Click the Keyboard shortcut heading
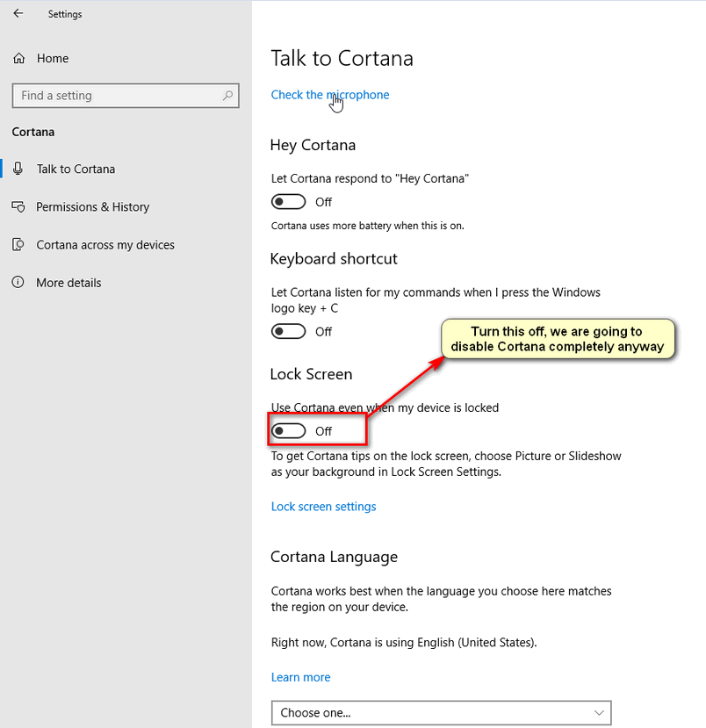 pyautogui.click(x=334, y=258)
